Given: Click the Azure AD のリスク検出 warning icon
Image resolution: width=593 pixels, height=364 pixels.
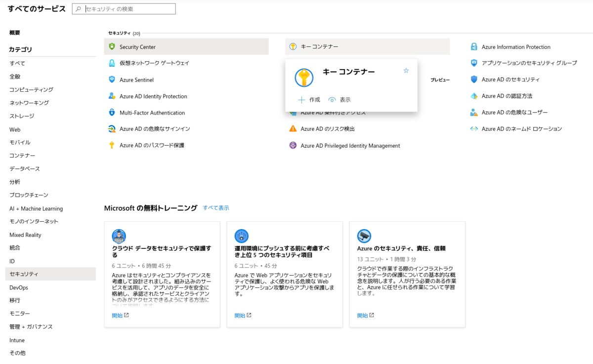Looking at the screenshot, I should pos(293,129).
